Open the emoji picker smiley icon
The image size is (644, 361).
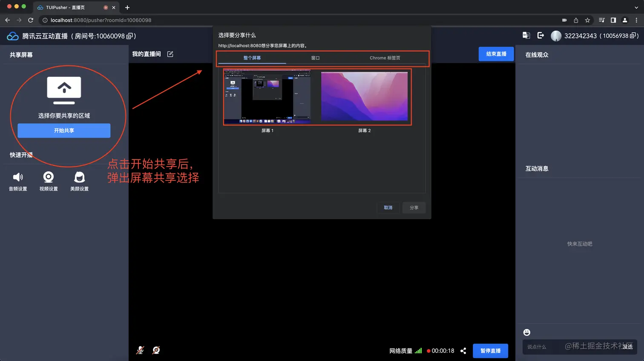coord(527,332)
